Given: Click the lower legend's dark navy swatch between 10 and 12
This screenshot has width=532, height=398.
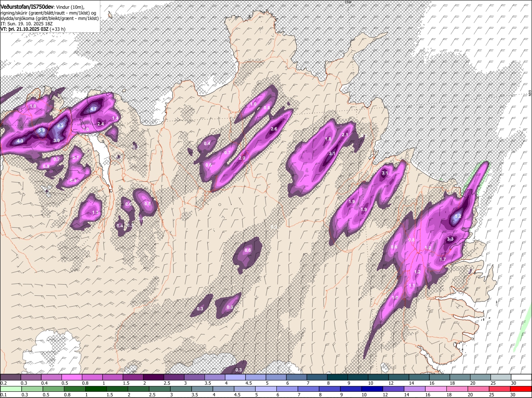Looking at the screenshot, I should pyautogui.click(x=373, y=389).
